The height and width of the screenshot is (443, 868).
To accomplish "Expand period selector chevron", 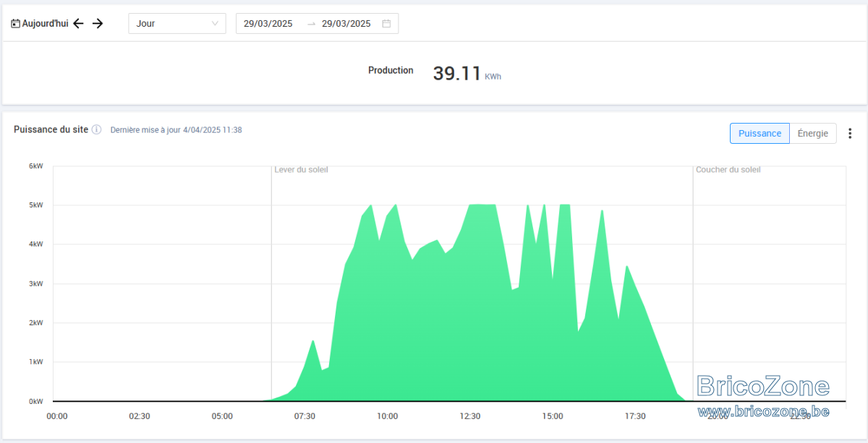I will point(215,23).
